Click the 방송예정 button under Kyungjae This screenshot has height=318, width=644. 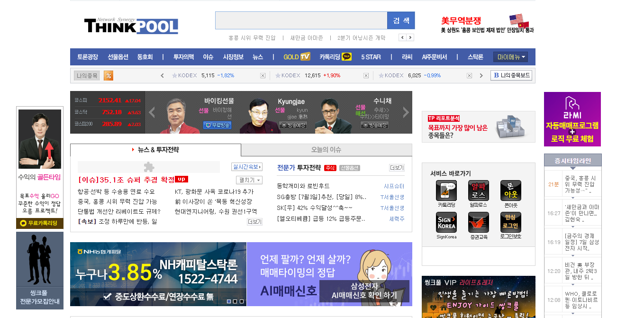point(293,125)
